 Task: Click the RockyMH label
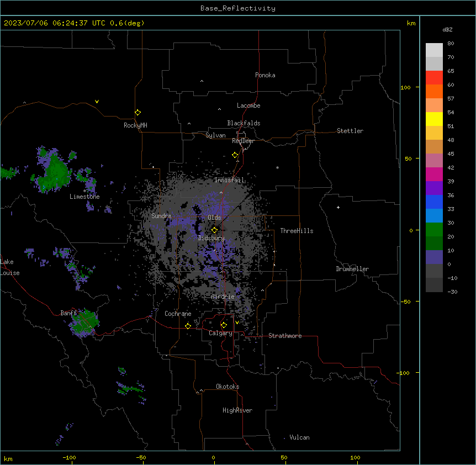135,125
